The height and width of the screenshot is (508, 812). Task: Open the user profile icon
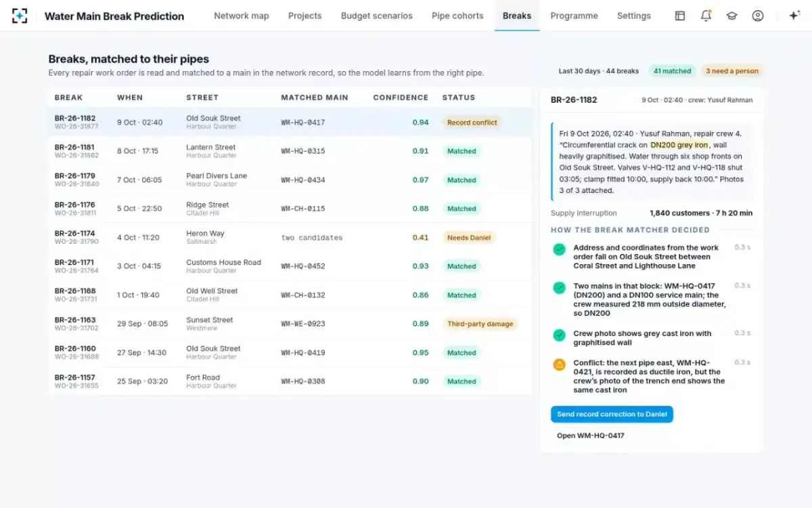(x=758, y=16)
